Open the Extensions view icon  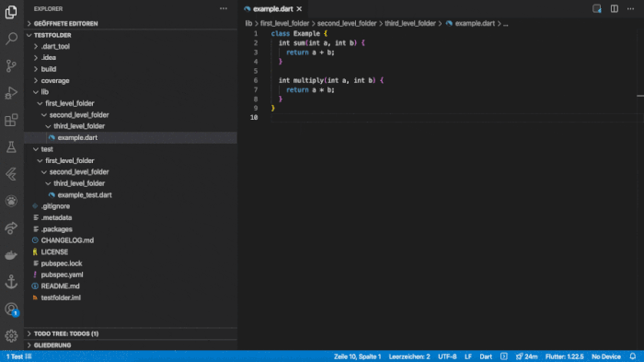11,120
